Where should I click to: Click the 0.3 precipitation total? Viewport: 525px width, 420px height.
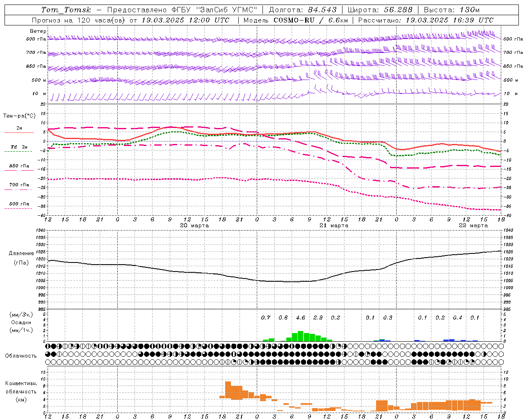pos(388,318)
